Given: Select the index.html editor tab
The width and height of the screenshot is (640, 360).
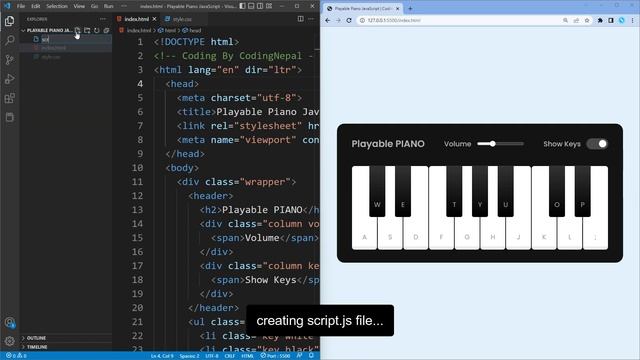Looking at the screenshot, I should 136,19.
